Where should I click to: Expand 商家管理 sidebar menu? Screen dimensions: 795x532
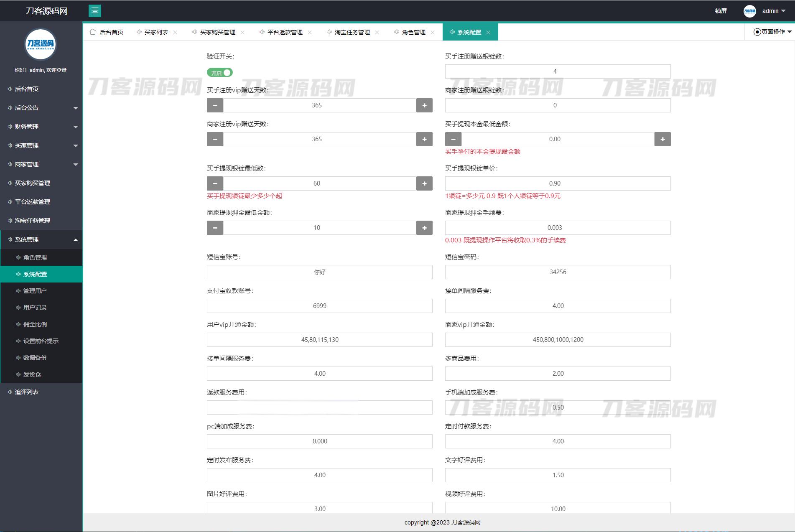coord(41,164)
